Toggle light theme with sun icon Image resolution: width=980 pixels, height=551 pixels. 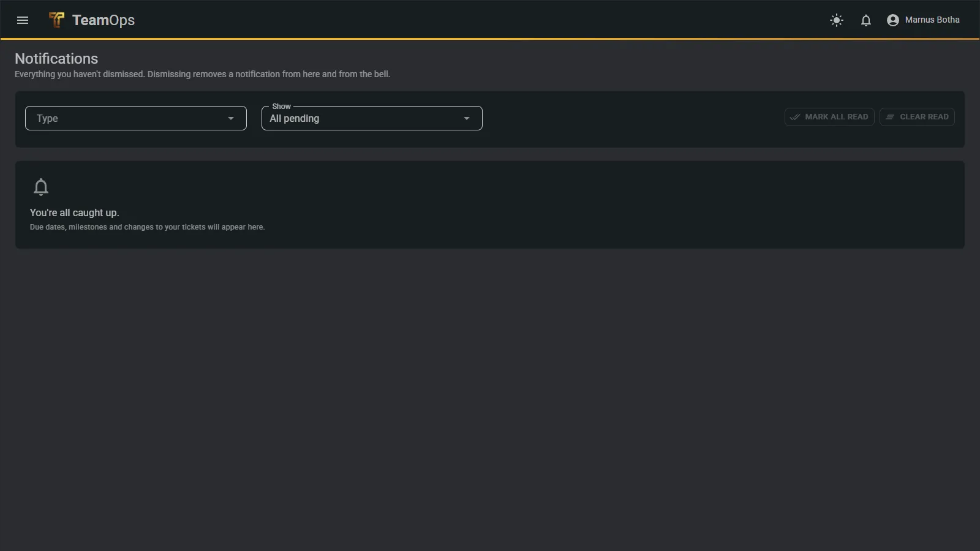[x=837, y=20]
